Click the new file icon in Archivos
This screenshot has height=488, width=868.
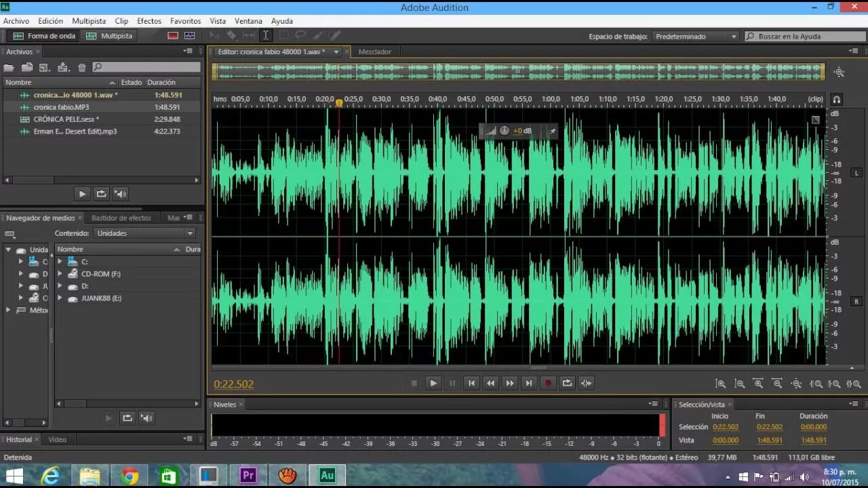(x=45, y=67)
